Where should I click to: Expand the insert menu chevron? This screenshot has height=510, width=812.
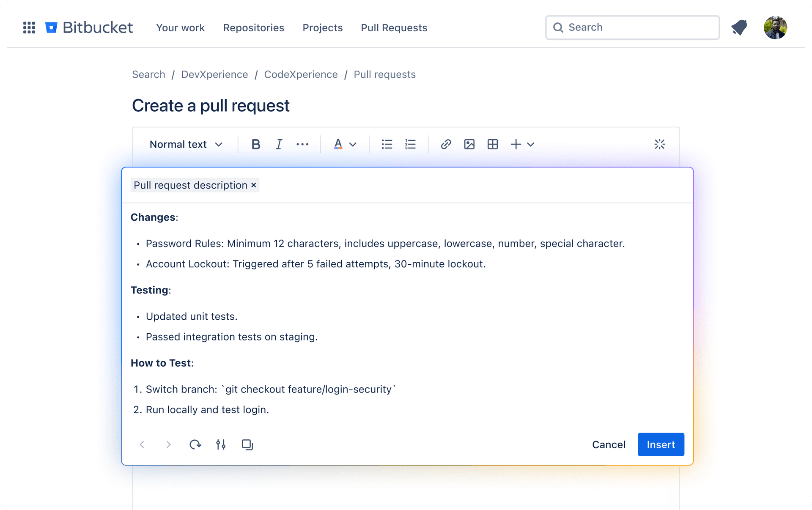coord(531,145)
